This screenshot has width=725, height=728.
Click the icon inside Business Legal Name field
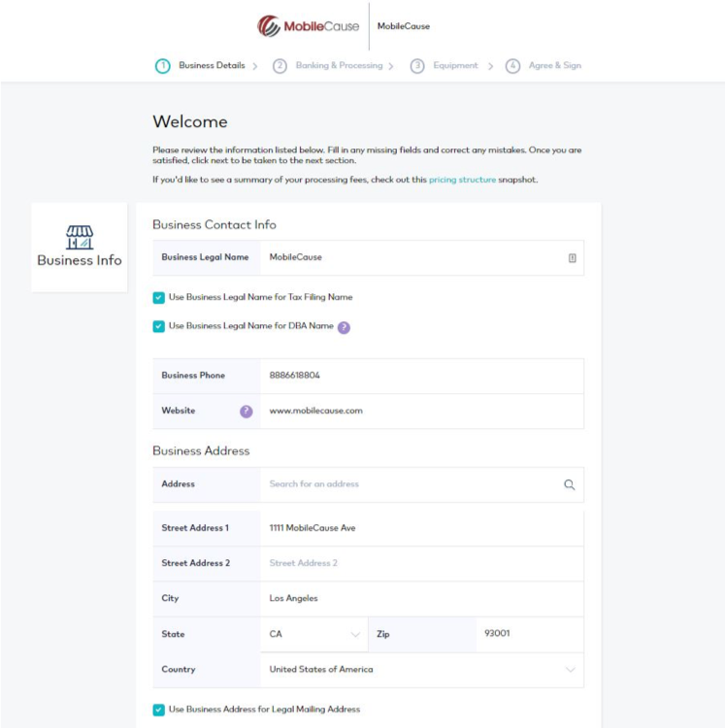click(573, 258)
